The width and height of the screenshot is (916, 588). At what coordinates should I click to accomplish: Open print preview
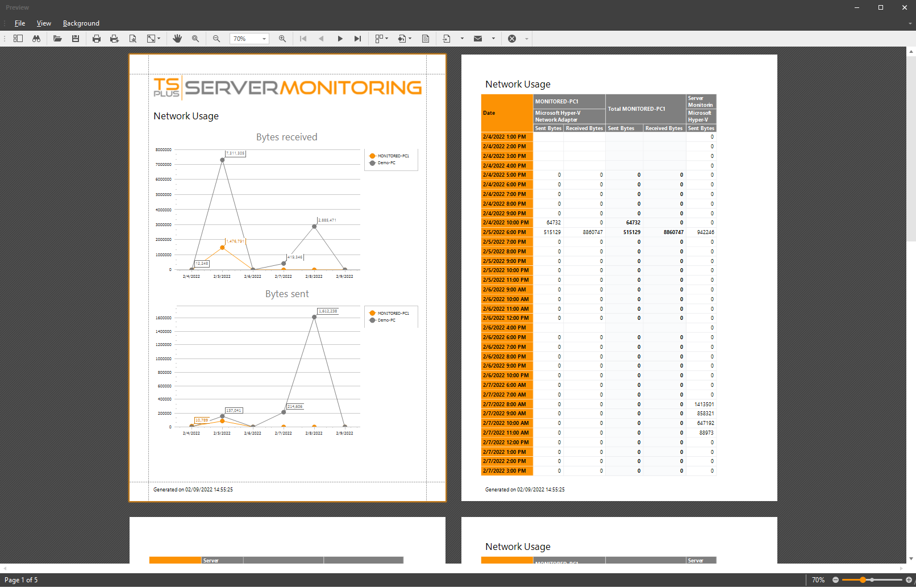click(x=133, y=39)
